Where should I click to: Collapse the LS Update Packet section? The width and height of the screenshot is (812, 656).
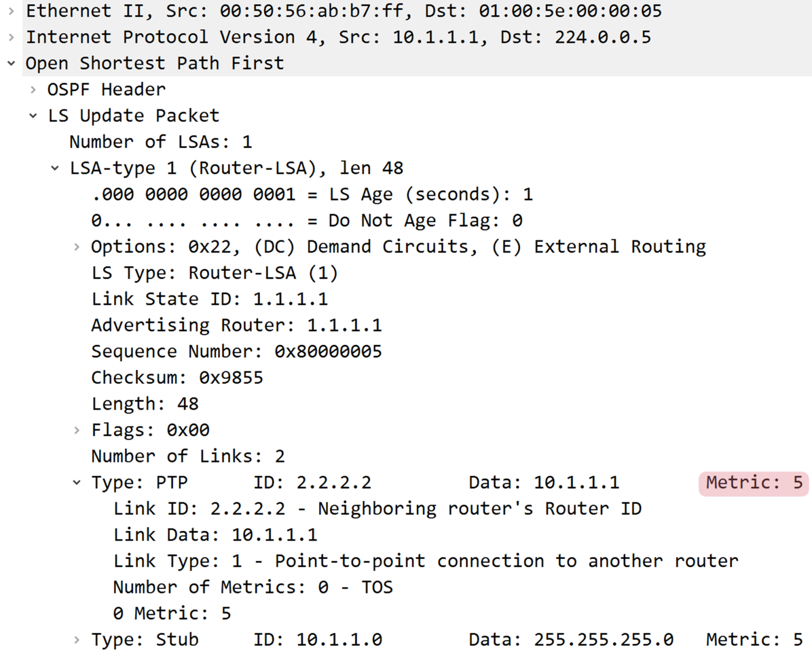[x=33, y=115]
